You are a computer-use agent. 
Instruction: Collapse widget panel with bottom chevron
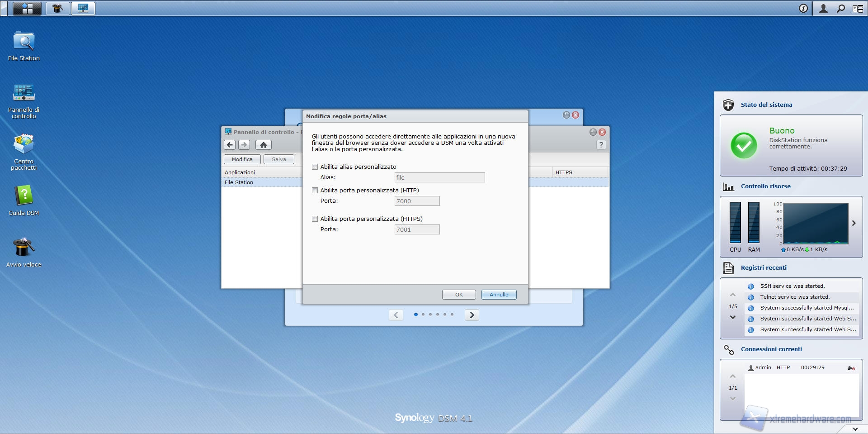tap(855, 429)
